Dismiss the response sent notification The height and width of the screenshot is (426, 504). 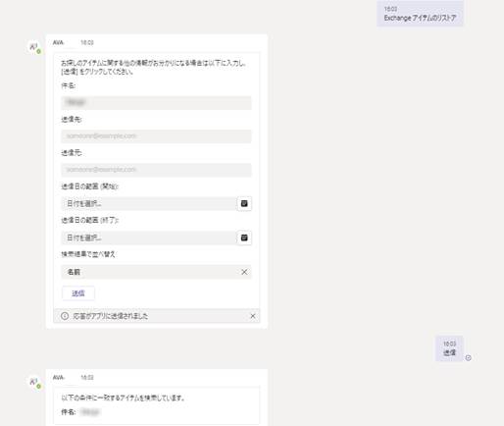(x=253, y=316)
